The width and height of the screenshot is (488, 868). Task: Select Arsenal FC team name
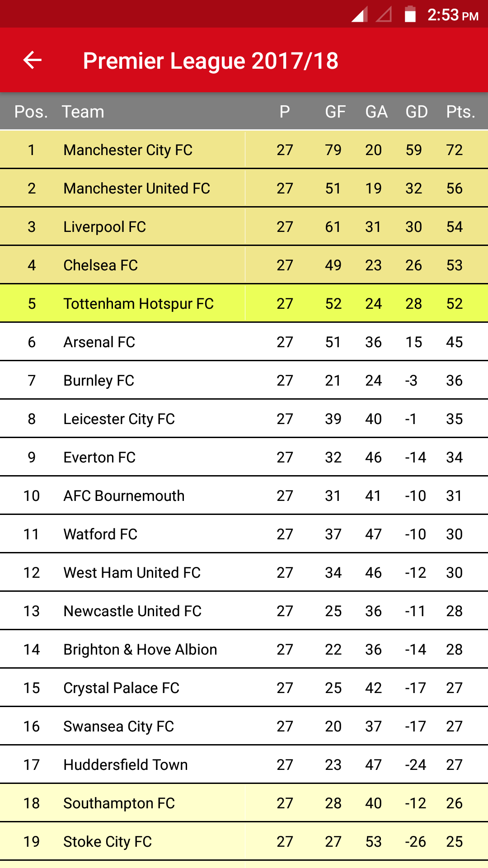coord(99,342)
